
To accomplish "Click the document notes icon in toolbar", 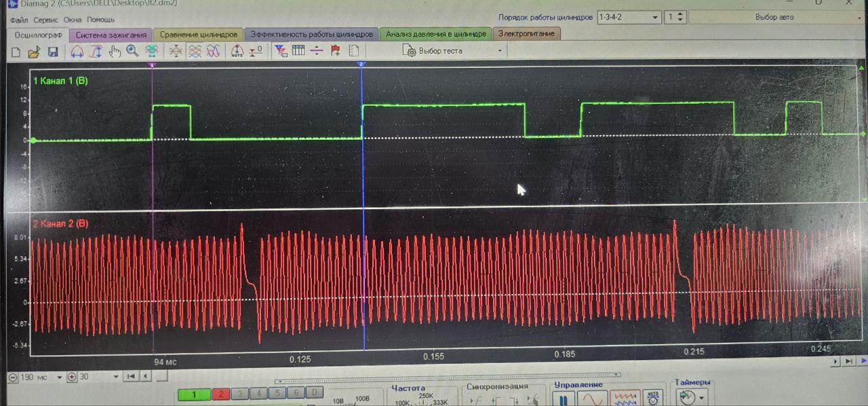I will tap(353, 51).
